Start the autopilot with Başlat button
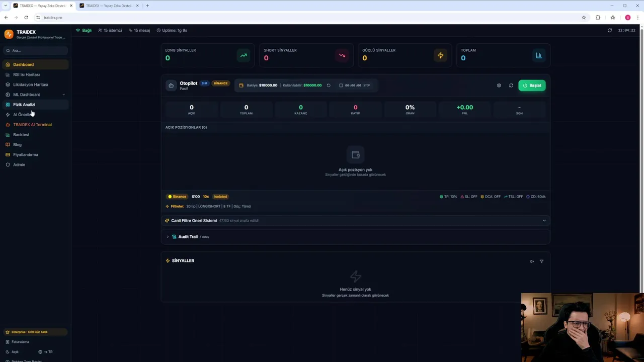 (x=532, y=85)
